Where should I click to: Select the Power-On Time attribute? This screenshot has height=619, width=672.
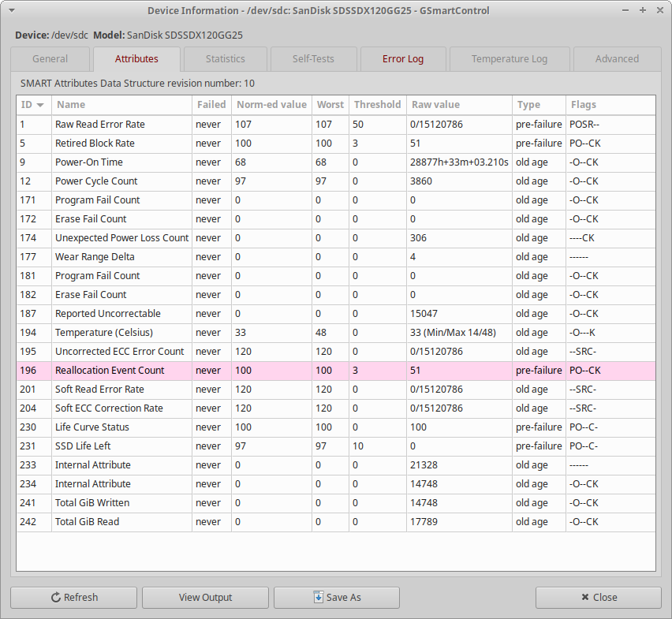pos(336,162)
